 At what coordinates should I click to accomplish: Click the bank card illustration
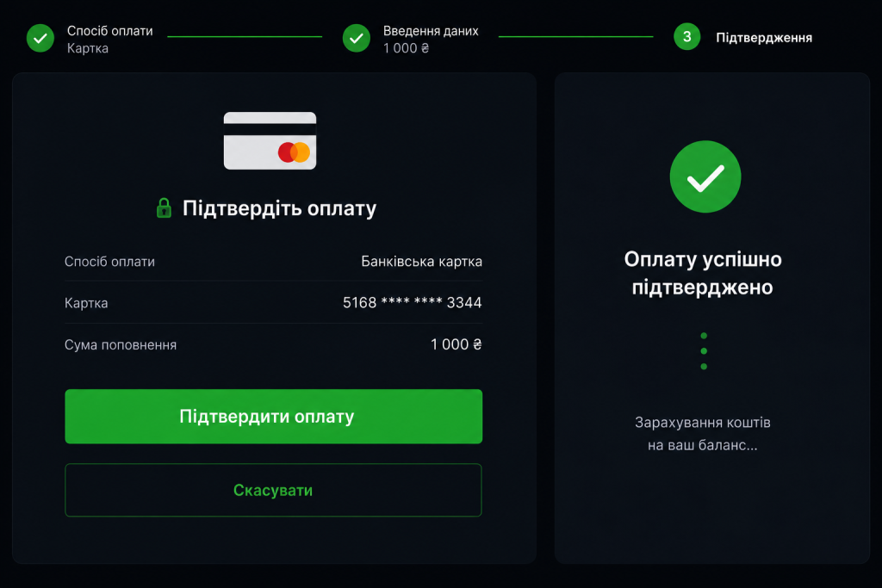point(270,140)
